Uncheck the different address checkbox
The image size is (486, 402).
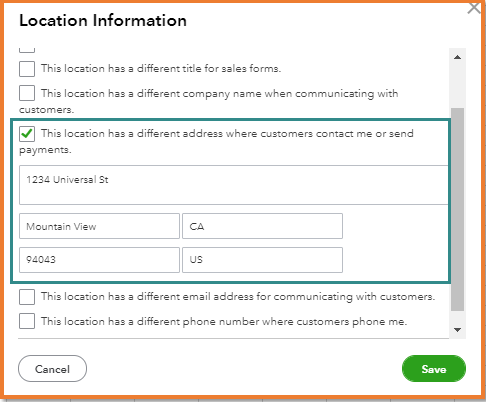click(x=27, y=134)
